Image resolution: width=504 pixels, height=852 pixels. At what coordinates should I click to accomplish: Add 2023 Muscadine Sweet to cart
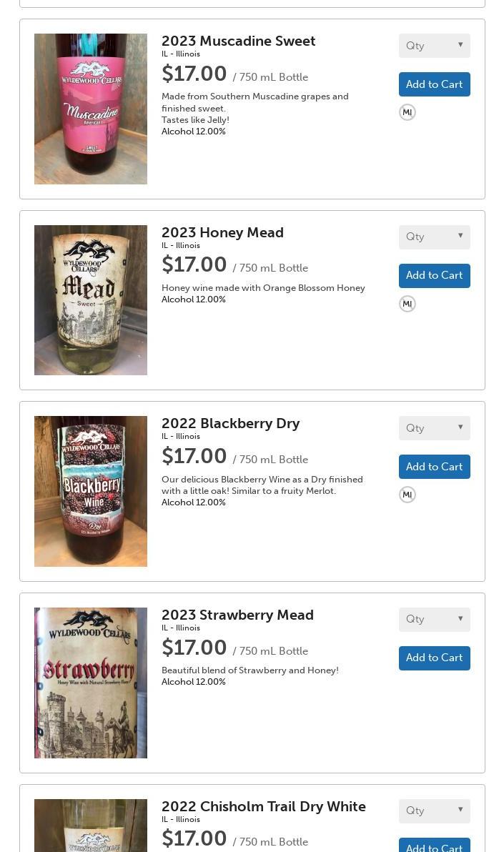click(434, 84)
